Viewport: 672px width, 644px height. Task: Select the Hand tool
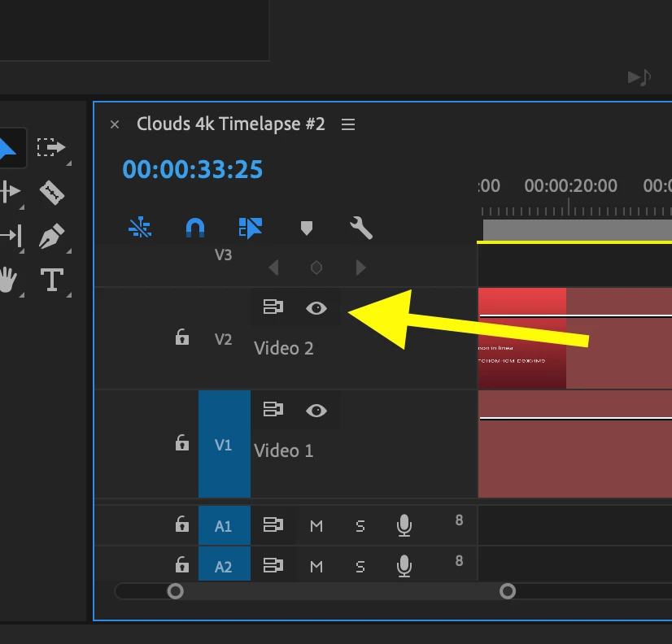7,280
